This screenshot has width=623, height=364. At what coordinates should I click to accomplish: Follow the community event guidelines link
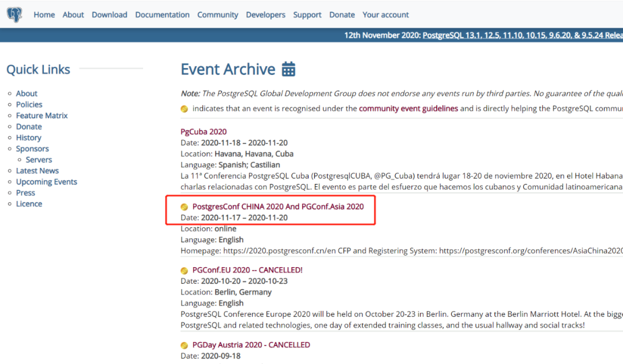(x=408, y=108)
